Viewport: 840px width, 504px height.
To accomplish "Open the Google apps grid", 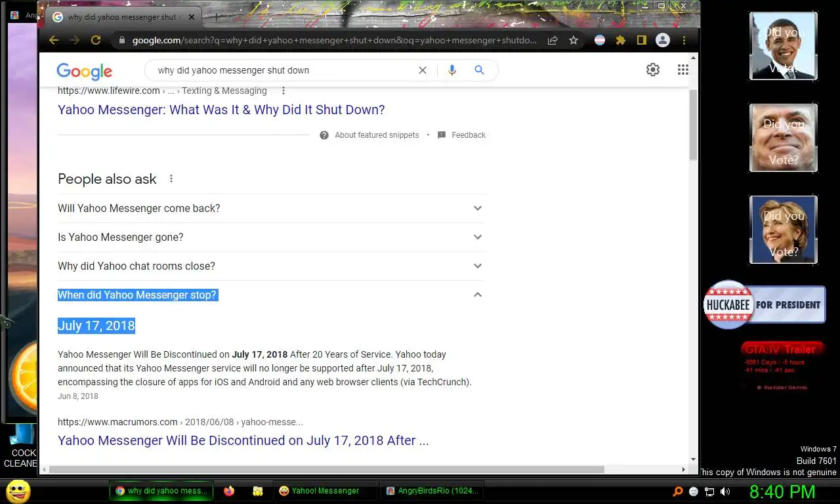I will 683,70.
